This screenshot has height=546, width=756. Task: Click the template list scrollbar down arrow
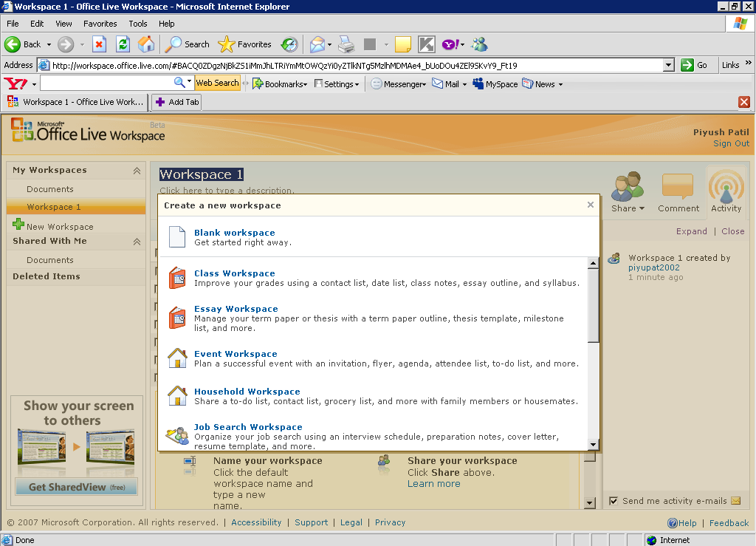tap(594, 445)
